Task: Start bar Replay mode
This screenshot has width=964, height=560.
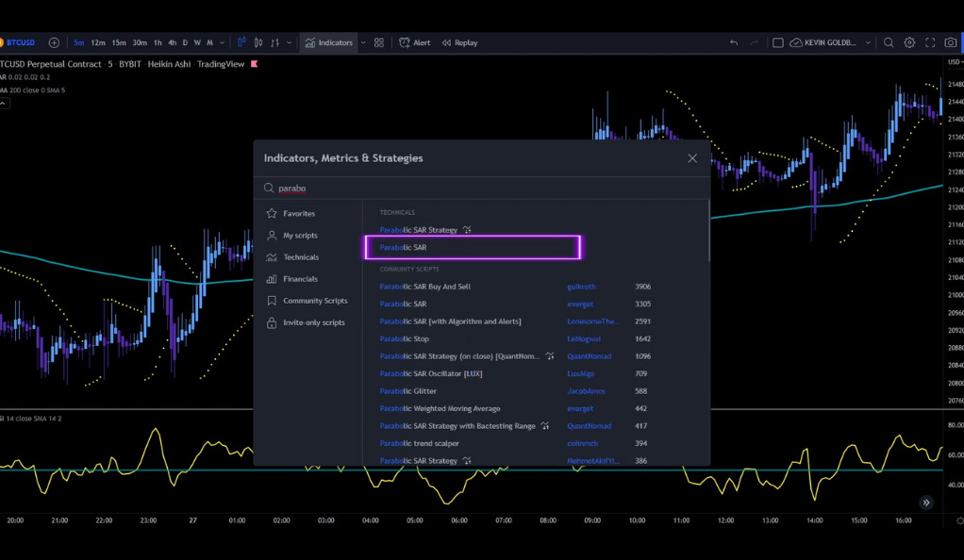Action: pos(460,42)
